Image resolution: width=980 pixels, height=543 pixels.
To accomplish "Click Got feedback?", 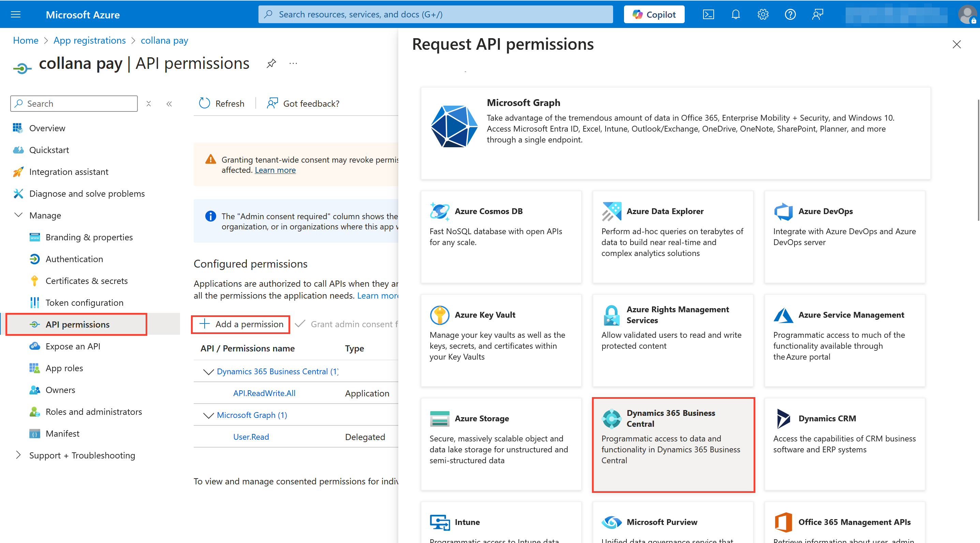I will 303,103.
